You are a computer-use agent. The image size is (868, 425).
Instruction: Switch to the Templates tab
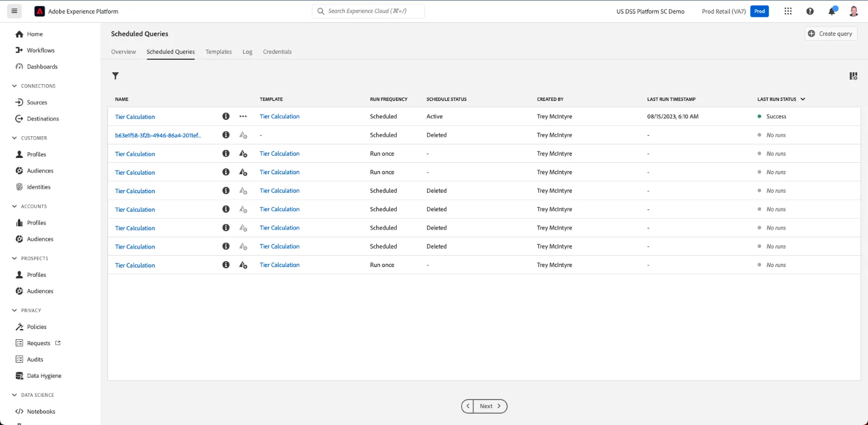(x=219, y=52)
